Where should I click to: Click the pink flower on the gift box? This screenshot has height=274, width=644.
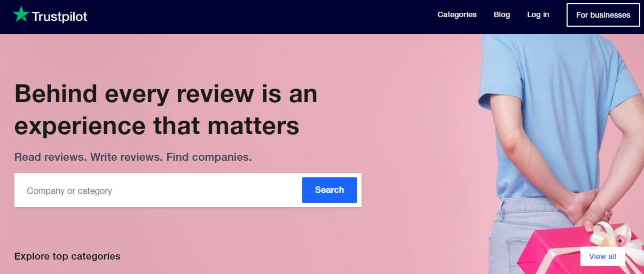621,240
